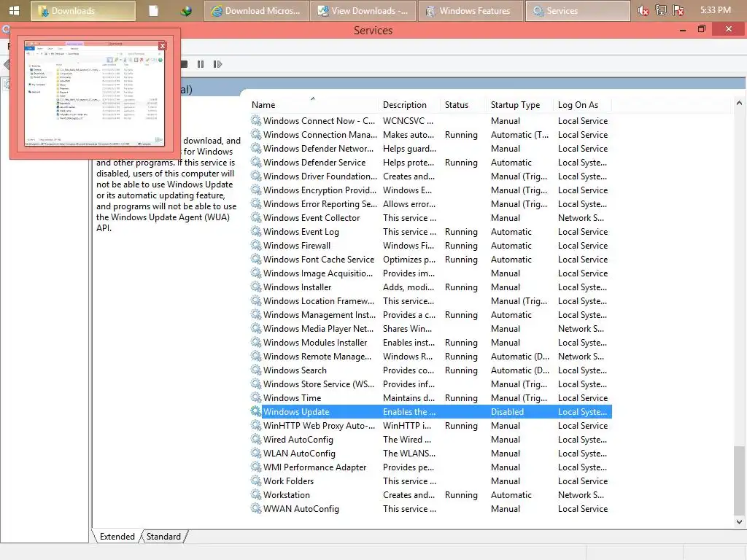The image size is (747, 560).
Task: Select the Windows Connect Now service row
Action: coord(430,121)
